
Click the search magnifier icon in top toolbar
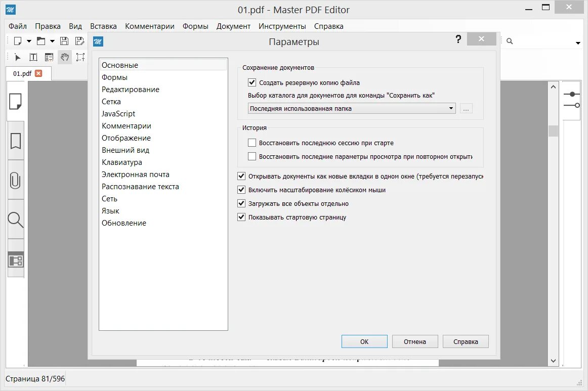click(x=510, y=41)
